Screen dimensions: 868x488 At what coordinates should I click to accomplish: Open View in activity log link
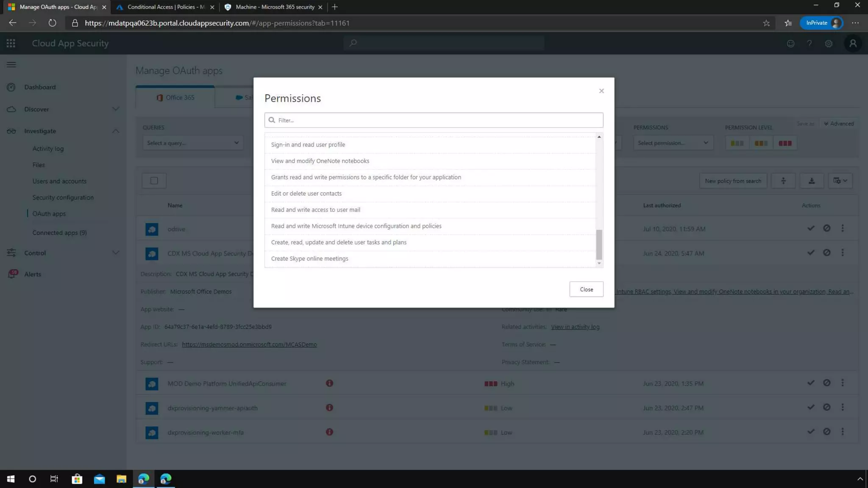point(575,327)
